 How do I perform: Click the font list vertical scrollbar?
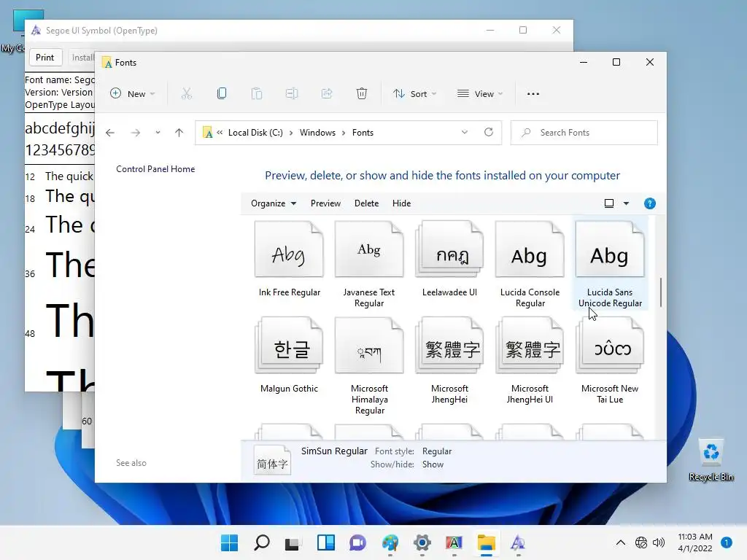tap(660, 292)
